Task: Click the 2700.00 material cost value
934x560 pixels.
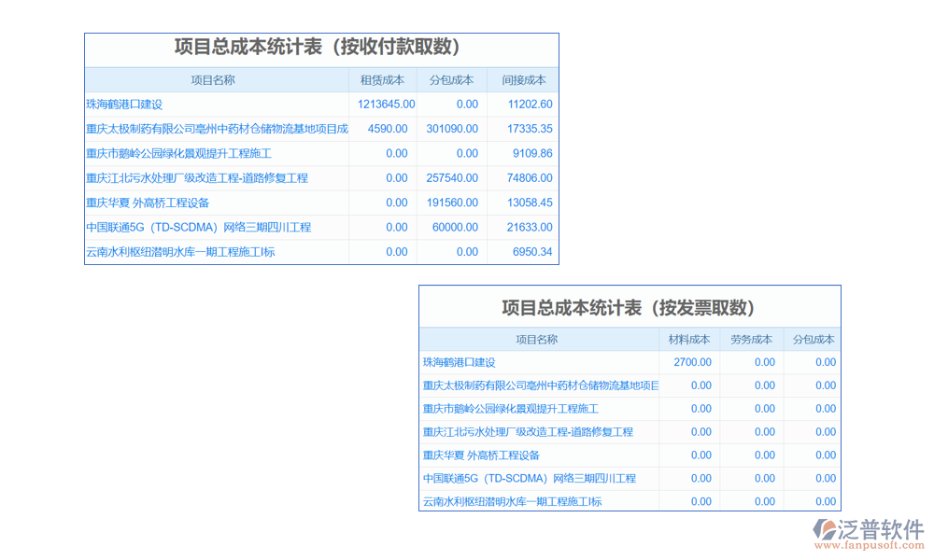Action: point(692,362)
